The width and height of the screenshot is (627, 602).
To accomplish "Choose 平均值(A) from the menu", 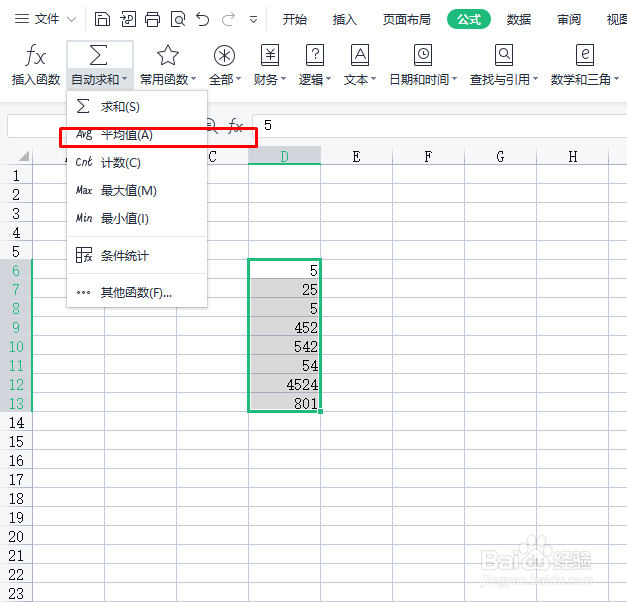I will tap(137, 135).
